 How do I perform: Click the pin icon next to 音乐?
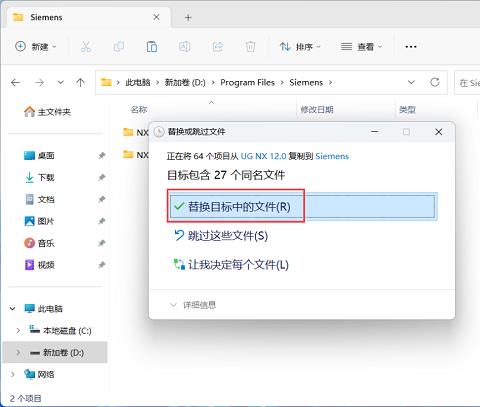102,243
